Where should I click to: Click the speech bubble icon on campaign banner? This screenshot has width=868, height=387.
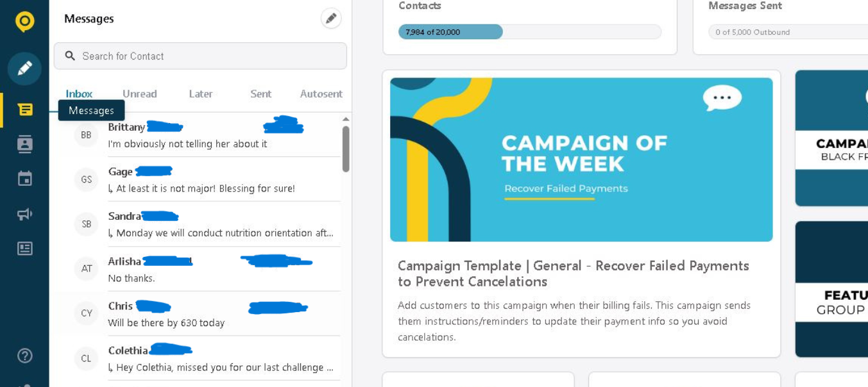click(722, 98)
